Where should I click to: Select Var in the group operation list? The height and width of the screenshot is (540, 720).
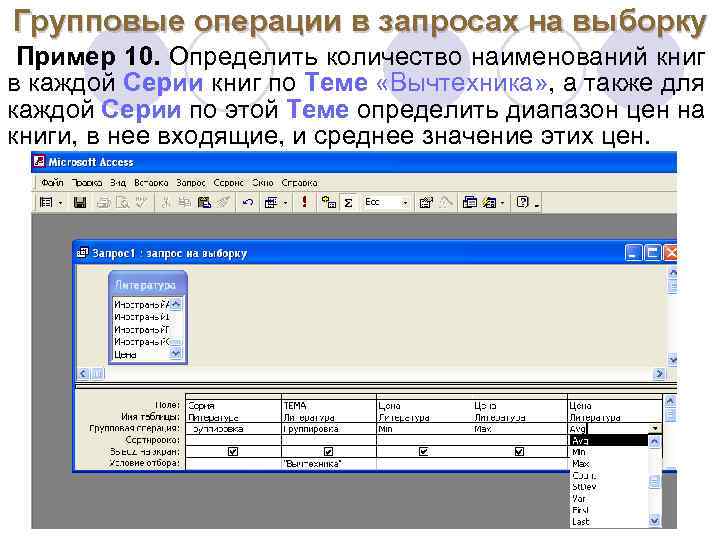(x=608, y=499)
